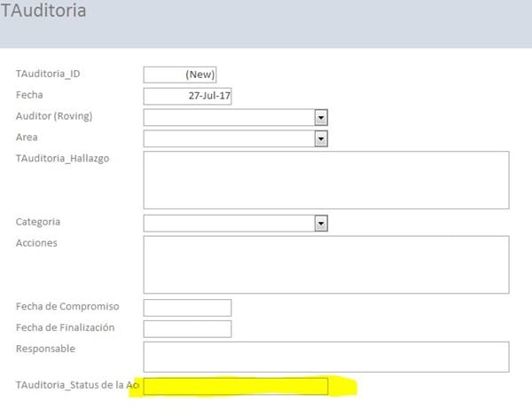Click the TAuditoria_Status de la label
Viewport: 532px width, 417px height.
pos(77,385)
